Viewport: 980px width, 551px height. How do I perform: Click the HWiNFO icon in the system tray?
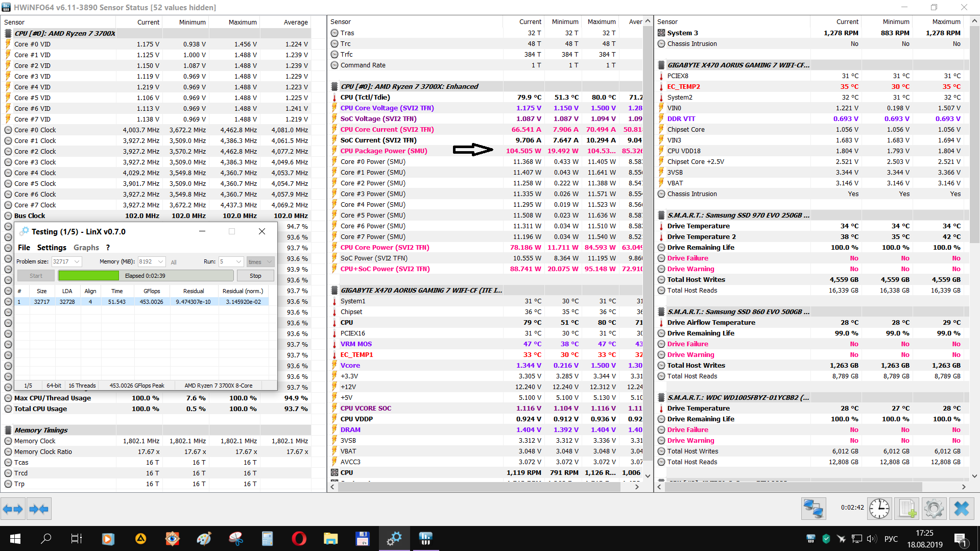[x=810, y=539]
